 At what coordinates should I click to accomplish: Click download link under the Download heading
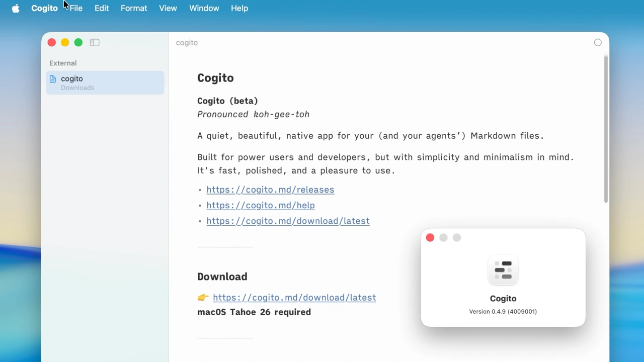point(294,298)
